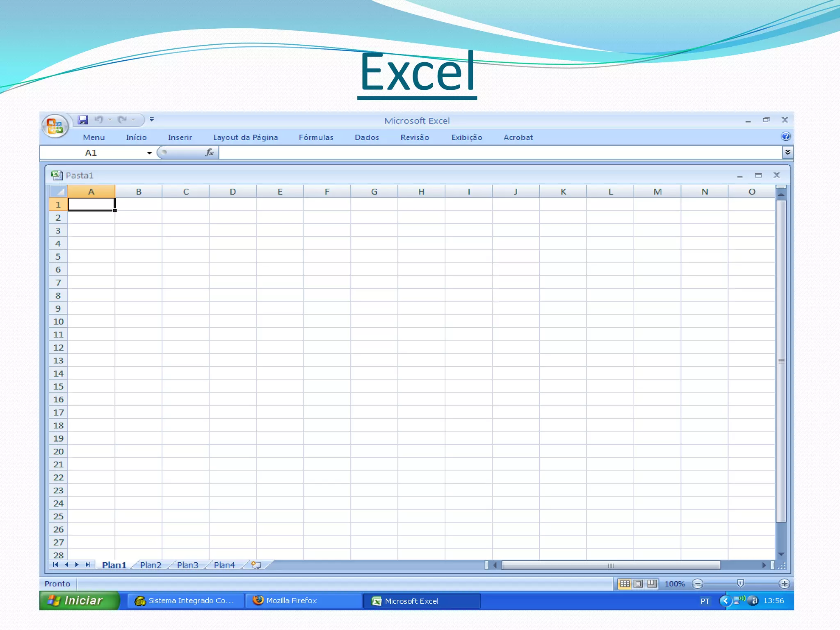The image size is (840, 630).
Task: Click the PT language indicator
Action: [705, 601]
